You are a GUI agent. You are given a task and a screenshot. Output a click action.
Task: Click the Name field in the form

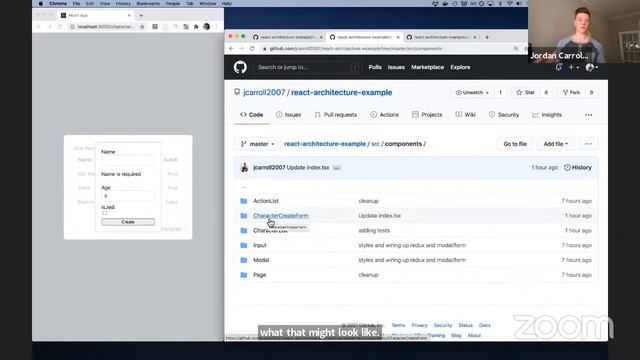(128, 160)
